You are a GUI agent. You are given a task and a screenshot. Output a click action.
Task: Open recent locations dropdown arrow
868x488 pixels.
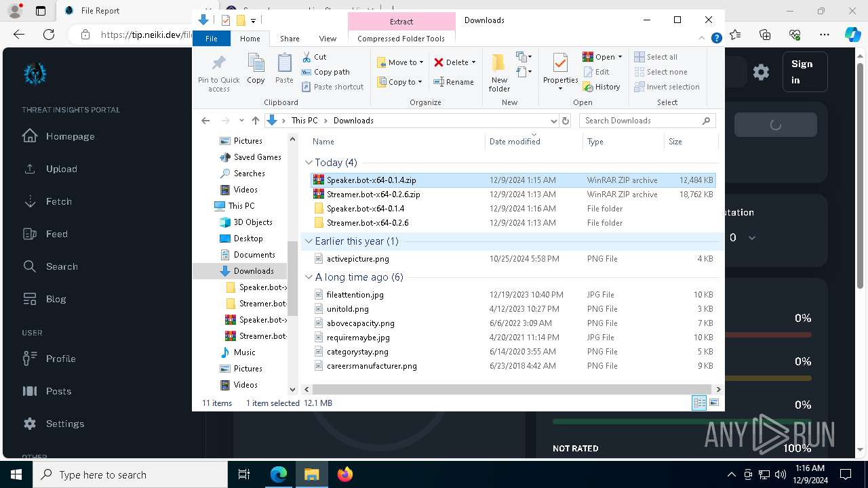tap(241, 121)
